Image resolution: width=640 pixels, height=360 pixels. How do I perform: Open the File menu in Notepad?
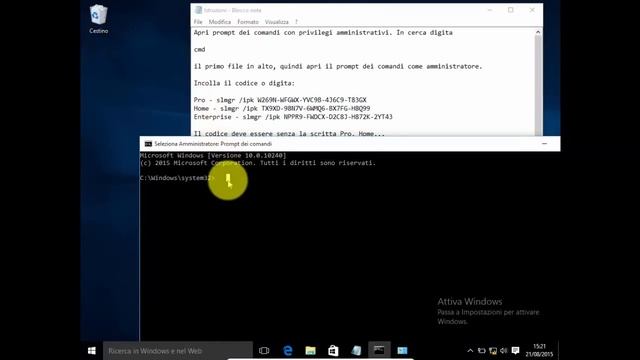(198, 22)
